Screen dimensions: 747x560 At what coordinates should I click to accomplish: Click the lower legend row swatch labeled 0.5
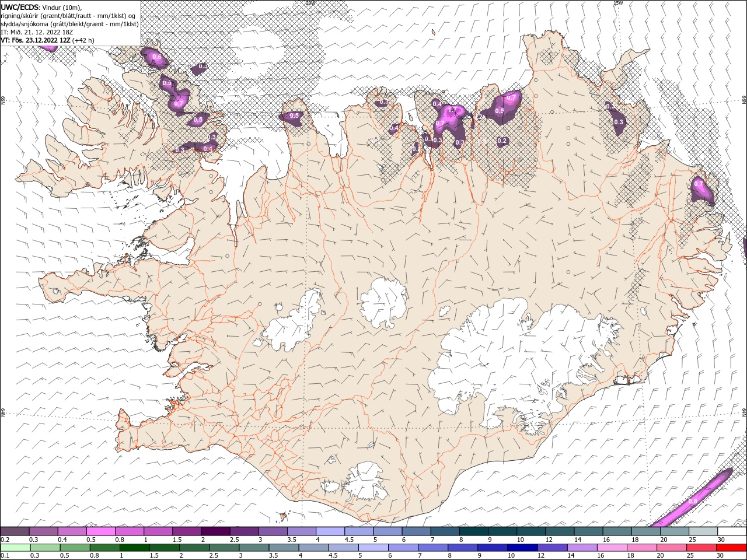[75, 548]
